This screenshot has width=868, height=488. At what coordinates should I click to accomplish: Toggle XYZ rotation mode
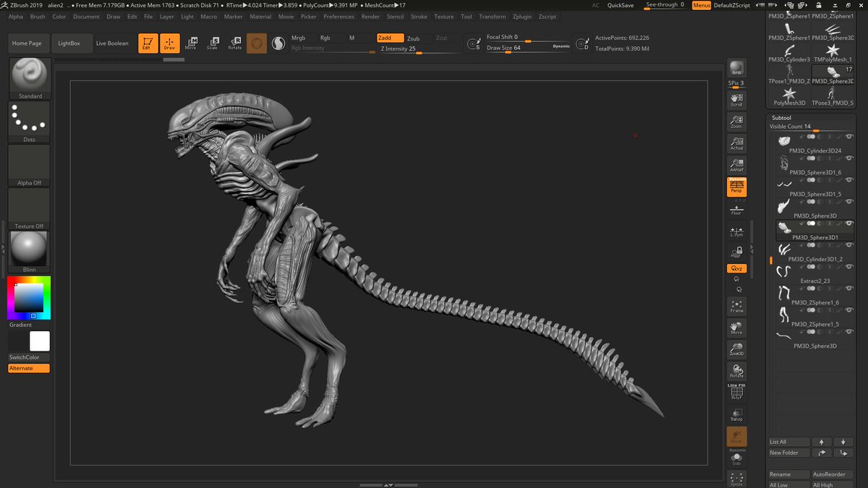click(x=736, y=268)
